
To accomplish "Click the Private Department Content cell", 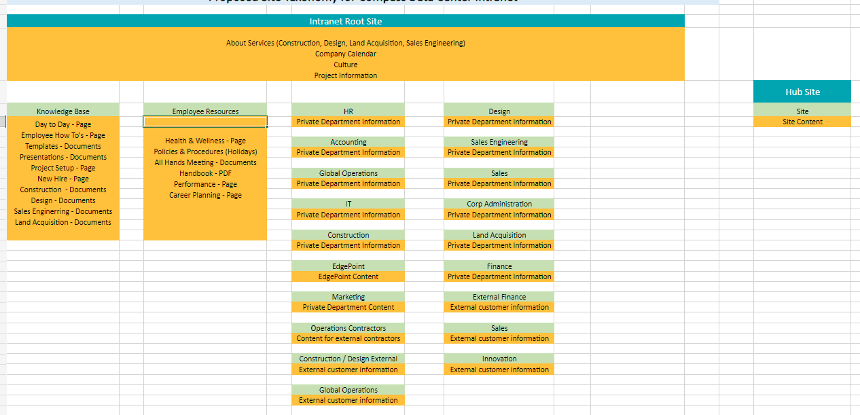I will click(x=348, y=308).
